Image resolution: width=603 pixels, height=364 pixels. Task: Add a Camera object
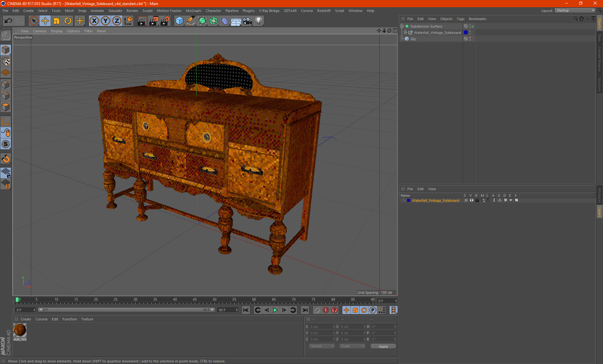tap(247, 21)
